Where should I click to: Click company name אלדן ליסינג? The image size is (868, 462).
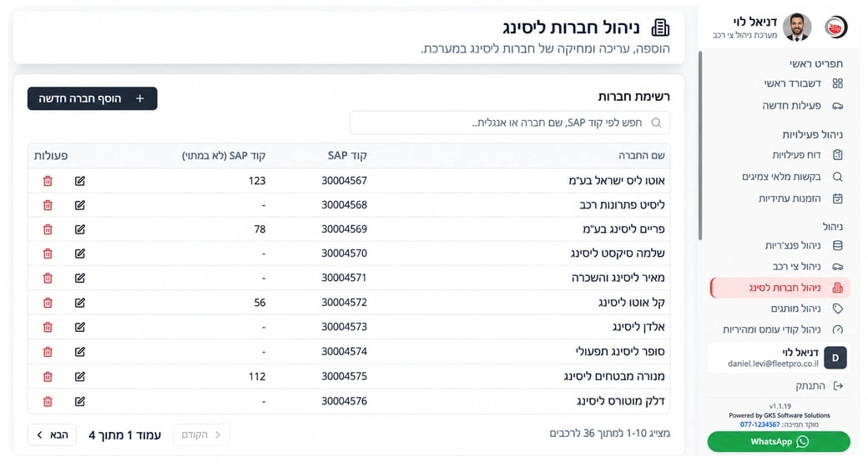pos(638,327)
